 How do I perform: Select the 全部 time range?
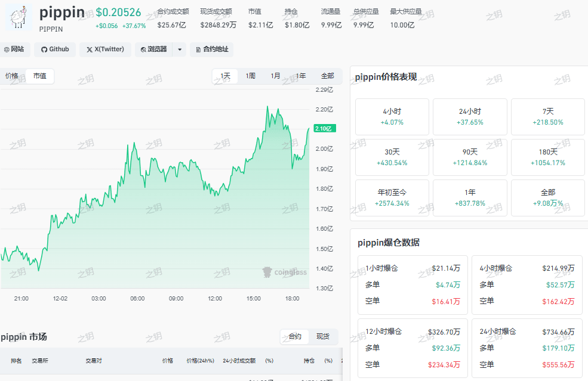point(327,76)
